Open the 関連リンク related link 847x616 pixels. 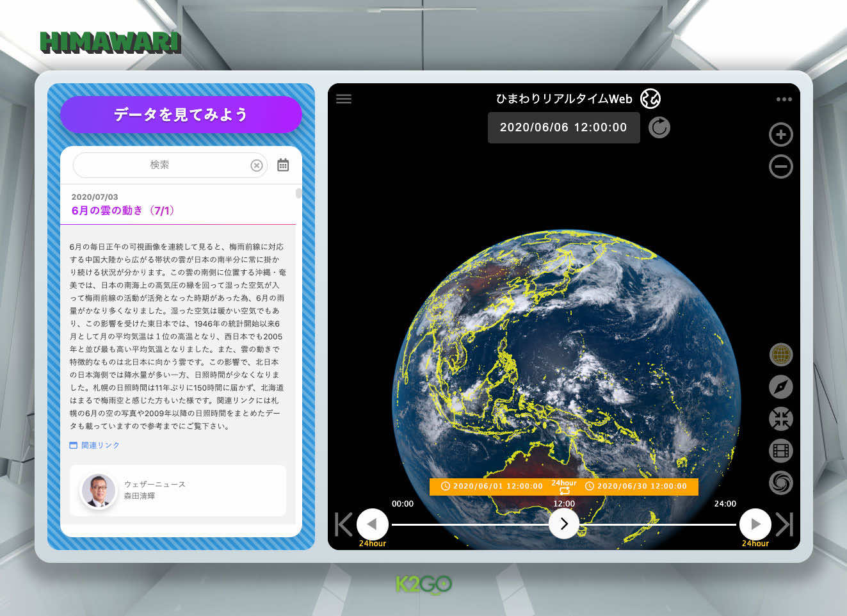coord(95,445)
